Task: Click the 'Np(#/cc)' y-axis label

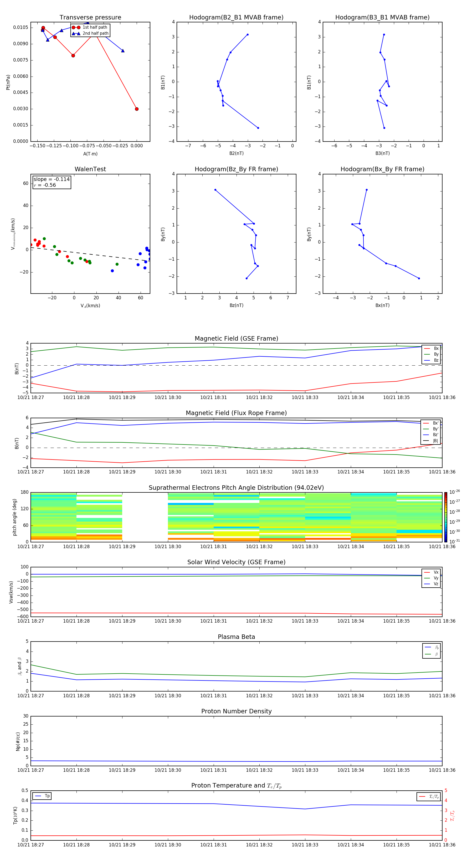Action: click(x=18, y=741)
